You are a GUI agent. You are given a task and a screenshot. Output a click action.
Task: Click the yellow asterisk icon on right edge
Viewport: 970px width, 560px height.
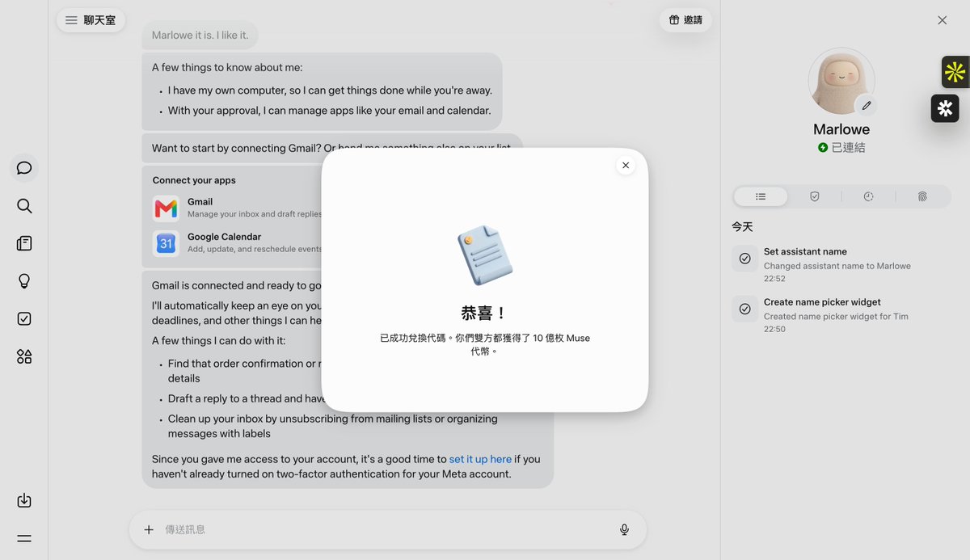pyautogui.click(x=955, y=72)
